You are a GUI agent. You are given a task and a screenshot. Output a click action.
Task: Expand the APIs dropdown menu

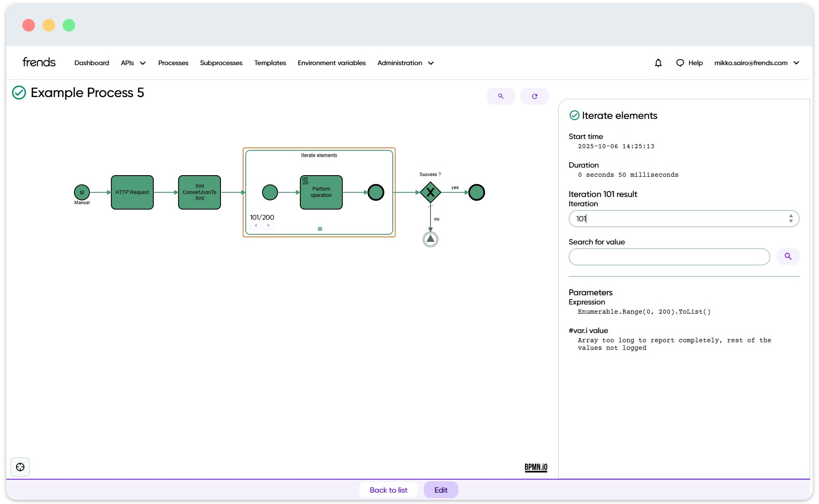(x=133, y=63)
